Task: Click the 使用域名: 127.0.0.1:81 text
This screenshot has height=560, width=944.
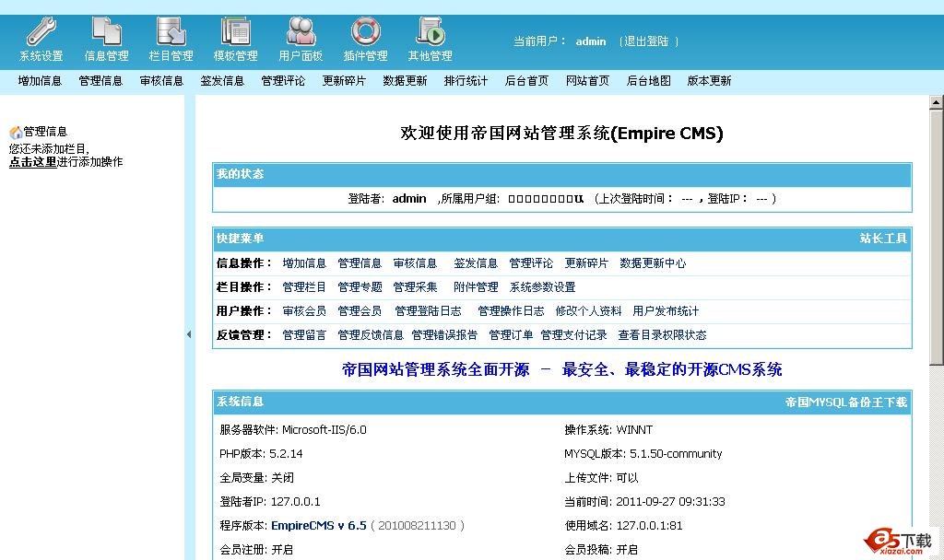Action: click(623, 526)
